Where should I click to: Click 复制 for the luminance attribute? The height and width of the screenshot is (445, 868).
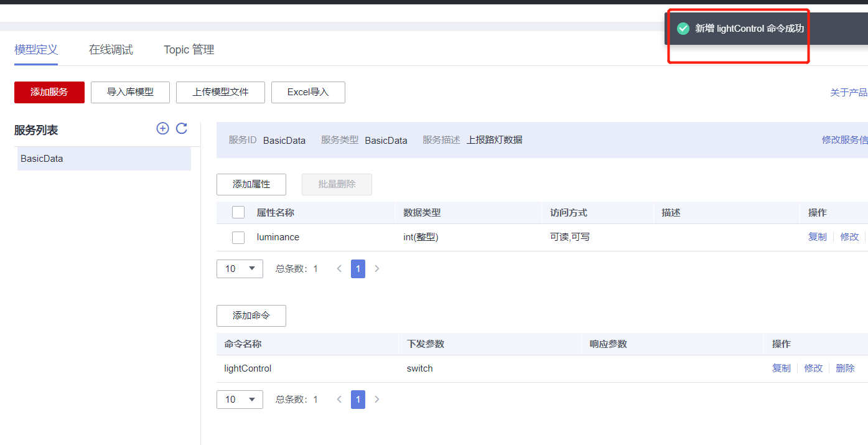818,237
